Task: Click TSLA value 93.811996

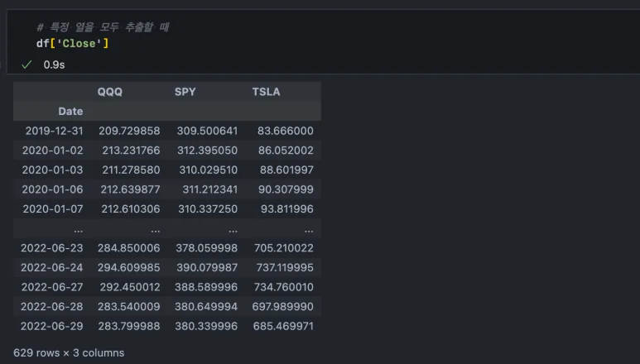Action: point(286,208)
